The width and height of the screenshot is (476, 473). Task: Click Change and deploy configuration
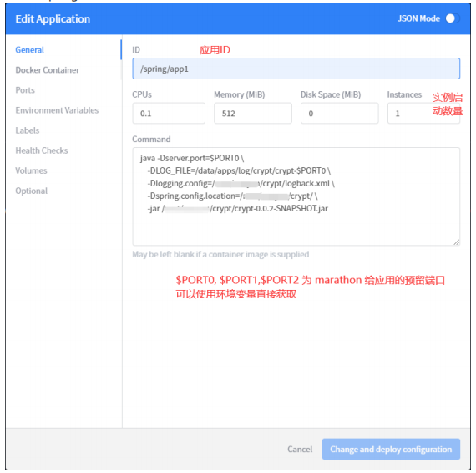tap(391, 449)
